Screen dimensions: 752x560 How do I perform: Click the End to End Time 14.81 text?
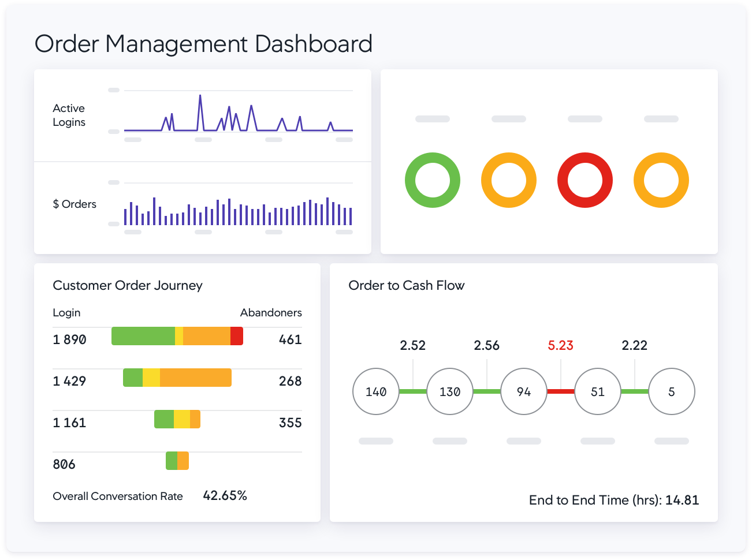[x=614, y=501]
